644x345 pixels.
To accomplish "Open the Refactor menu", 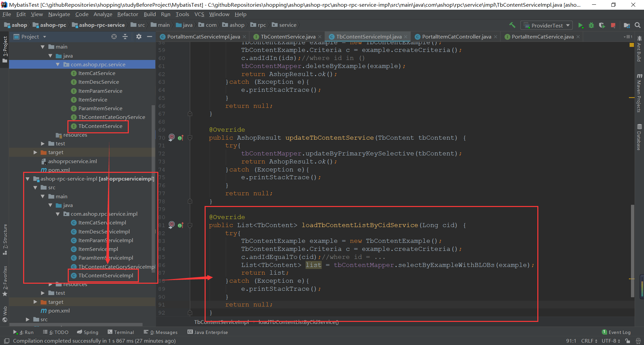I will pos(127,14).
